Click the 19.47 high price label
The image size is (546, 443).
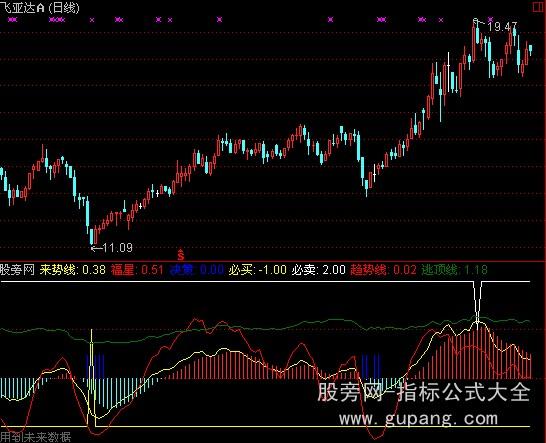coord(502,26)
